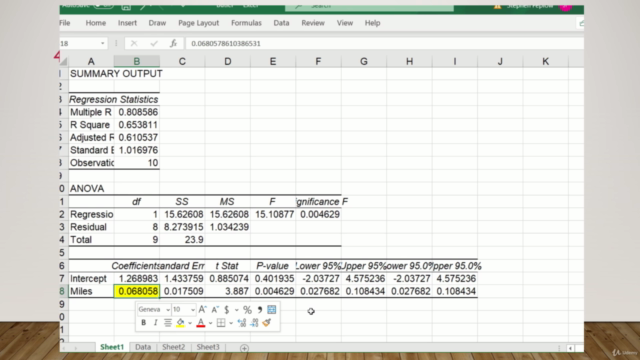640x360 pixels.
Task: Open the font size 10 dropdown
Action: (193, 310)
